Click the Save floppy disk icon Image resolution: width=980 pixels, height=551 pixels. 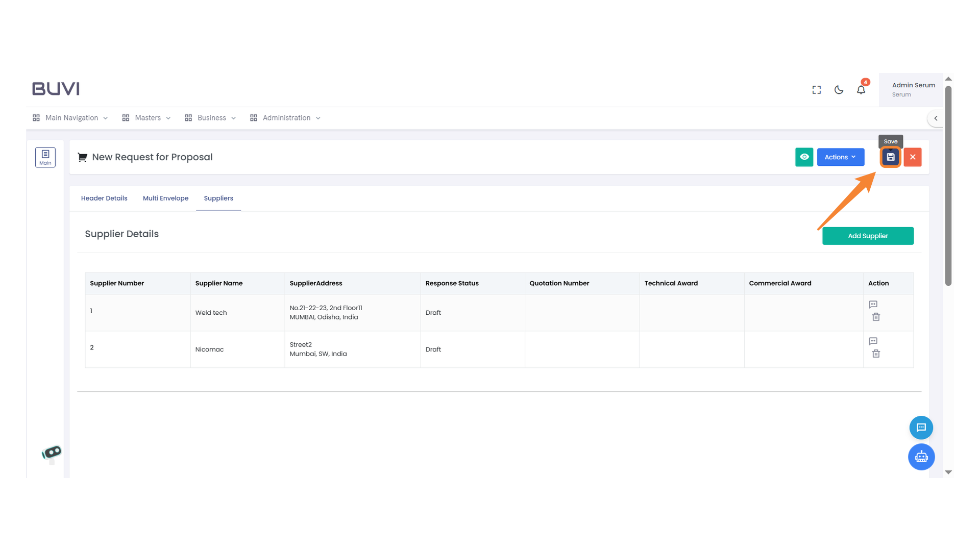pos(890,157)
